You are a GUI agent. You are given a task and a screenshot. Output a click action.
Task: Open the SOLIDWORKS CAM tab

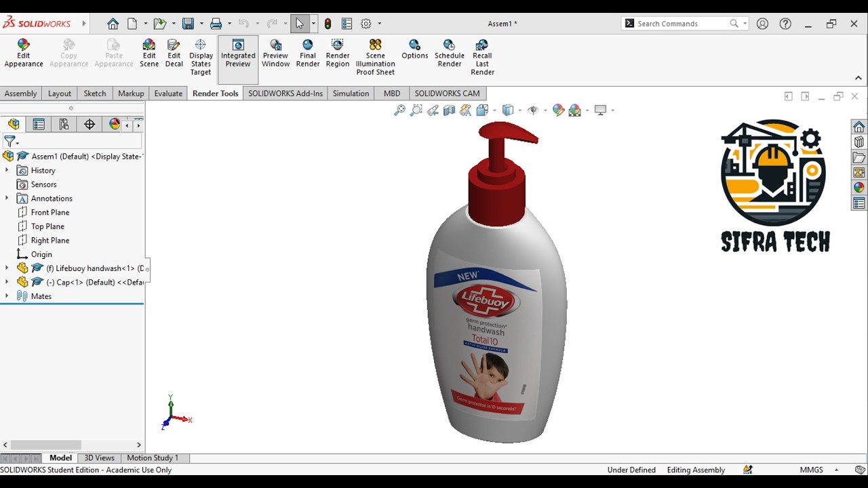click(x=447, y=94)
